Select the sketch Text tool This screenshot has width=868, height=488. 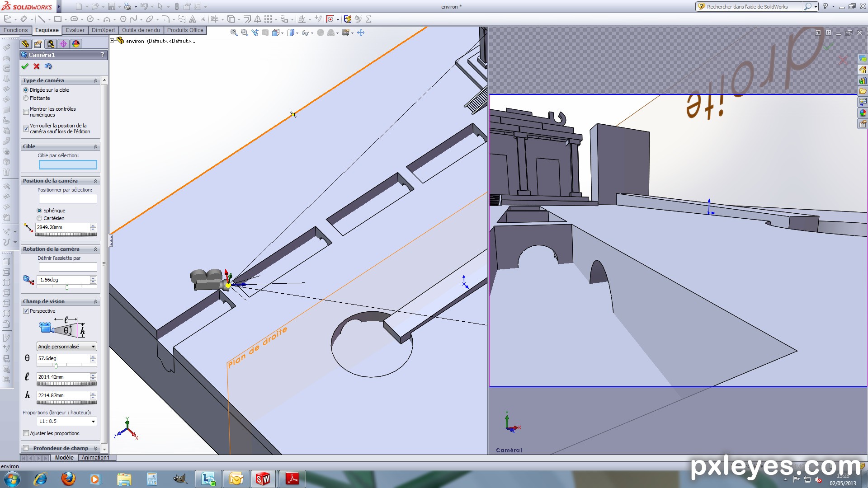[x=193, y=19]
